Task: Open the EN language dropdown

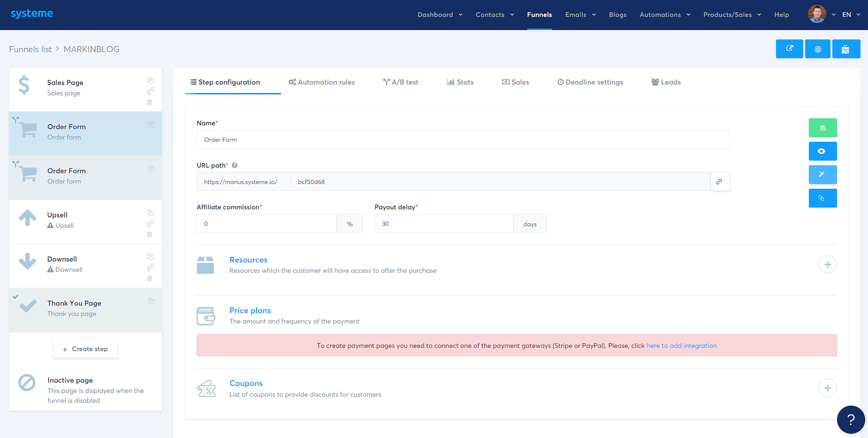Action: click(x=850, y=15)
